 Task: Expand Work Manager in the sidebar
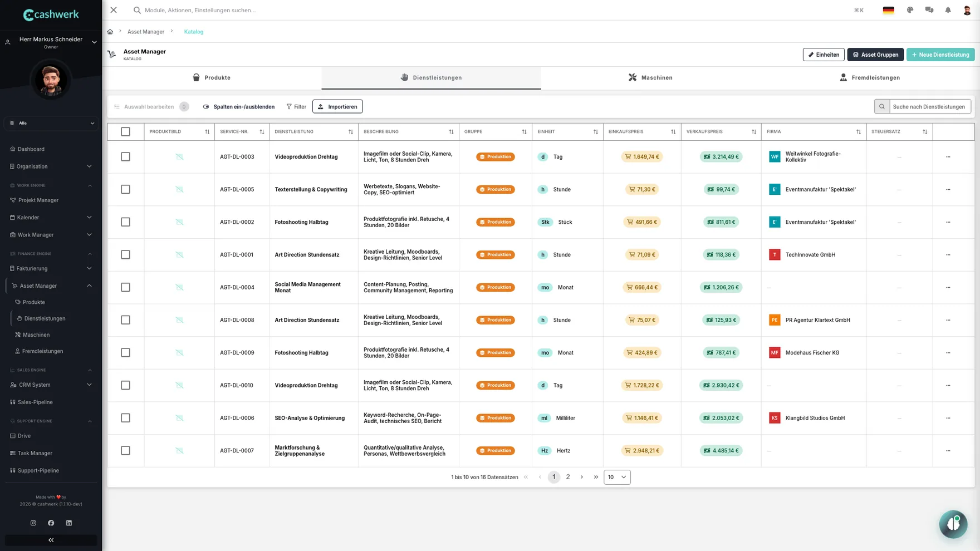51,235
